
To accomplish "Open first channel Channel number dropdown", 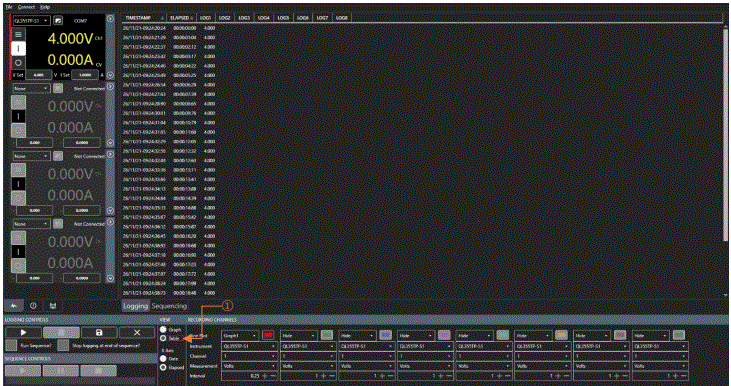I will click(x=249, y=356).
